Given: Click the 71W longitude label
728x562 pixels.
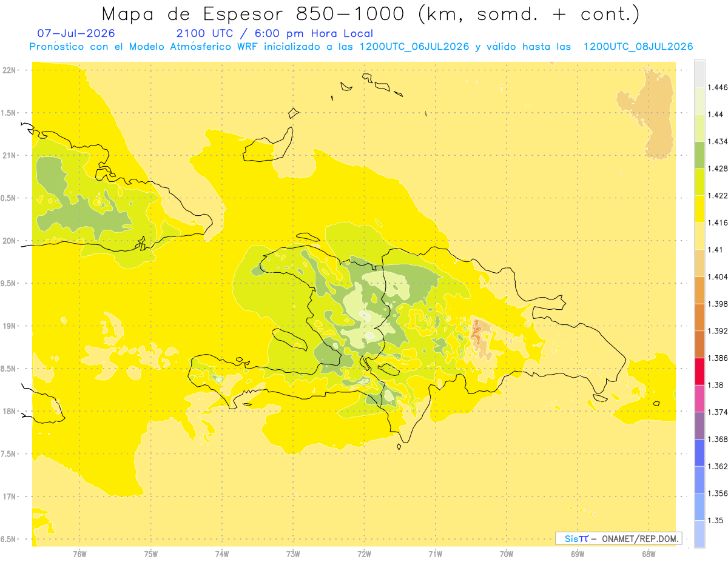Looking at the screenshot, I should point(435,554).
